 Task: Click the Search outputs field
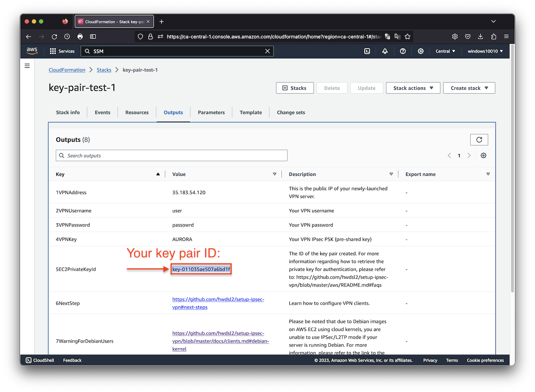172,156
